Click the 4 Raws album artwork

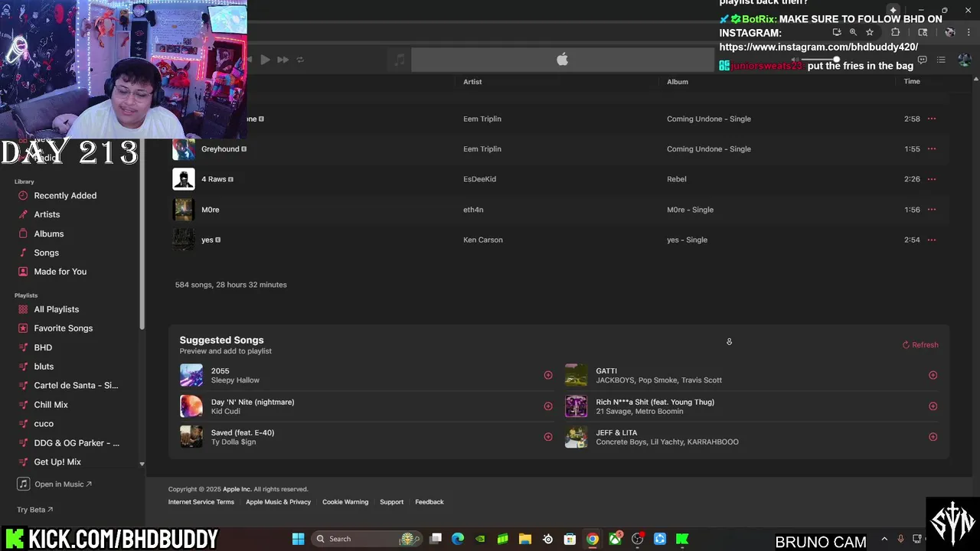click(x=184, y=179)
